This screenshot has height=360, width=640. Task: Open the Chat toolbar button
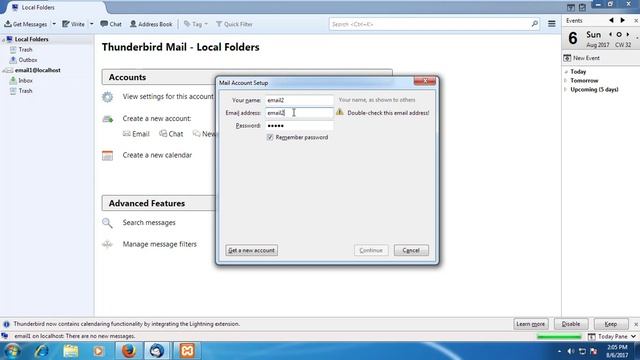click(111, 24)
